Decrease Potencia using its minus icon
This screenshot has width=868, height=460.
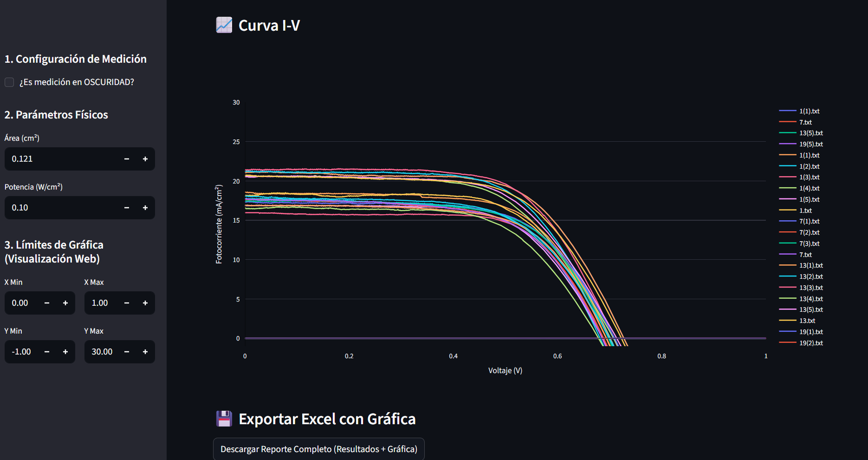[127, 208]
